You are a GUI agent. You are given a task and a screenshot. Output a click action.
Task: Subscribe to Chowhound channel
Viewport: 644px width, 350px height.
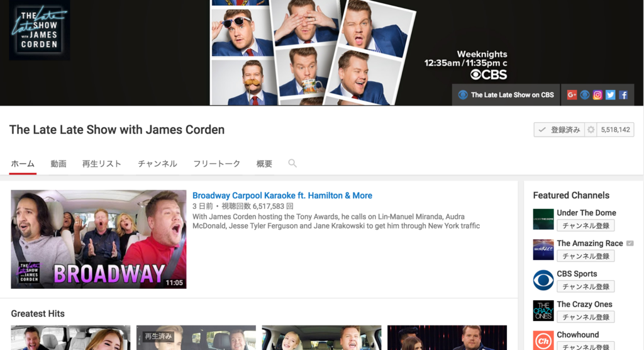click(x=586, y=346)
